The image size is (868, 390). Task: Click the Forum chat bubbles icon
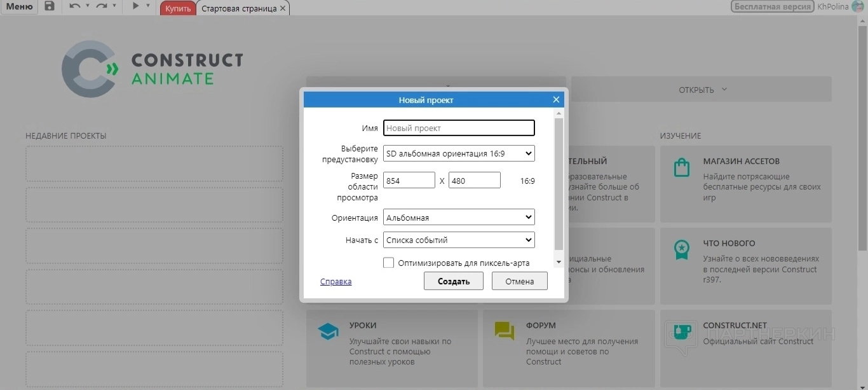coord(505,331)
